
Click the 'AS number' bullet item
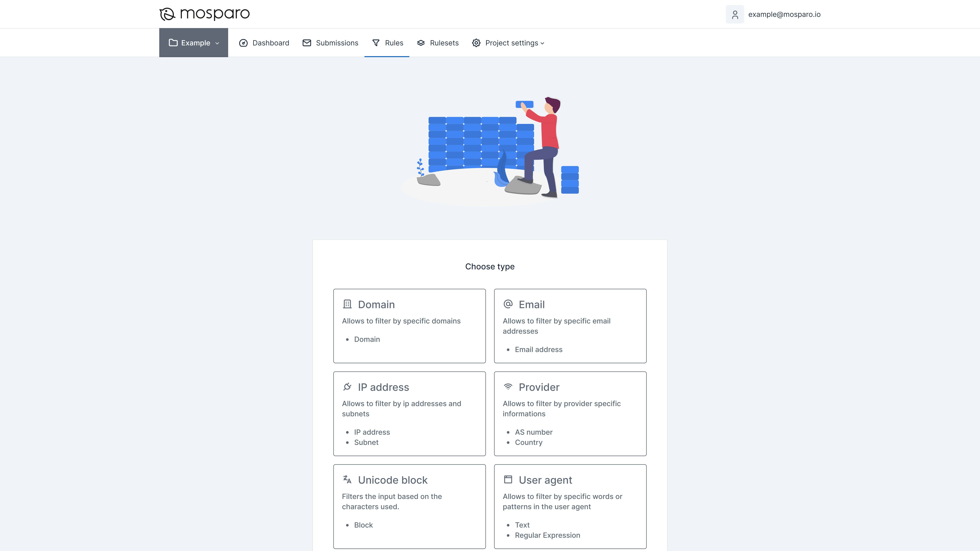coord(533,432)
